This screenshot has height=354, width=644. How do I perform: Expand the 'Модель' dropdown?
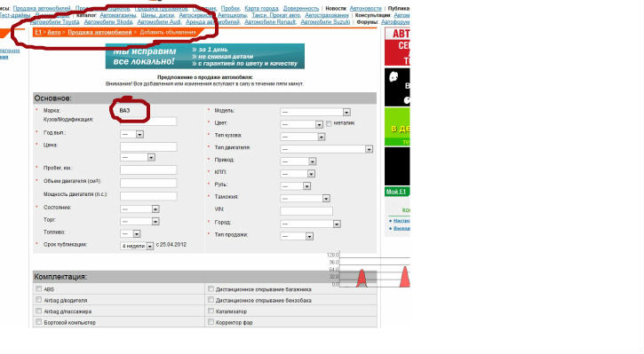(x=315, y=112)
